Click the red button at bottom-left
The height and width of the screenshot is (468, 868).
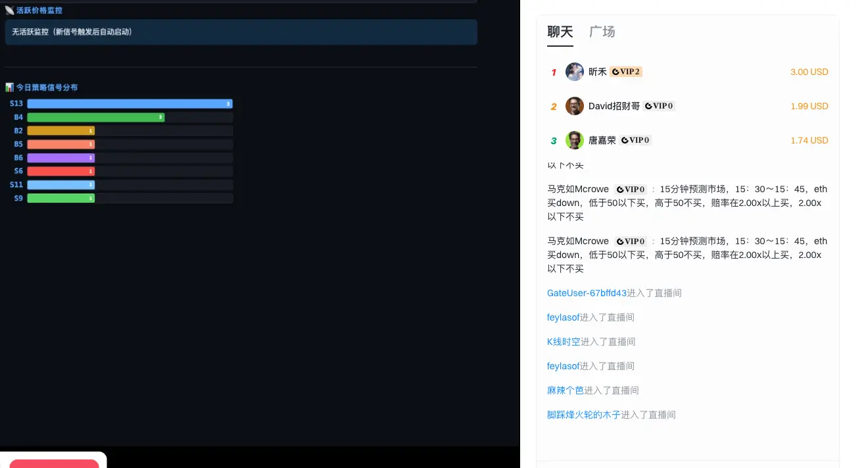point(54,463)
